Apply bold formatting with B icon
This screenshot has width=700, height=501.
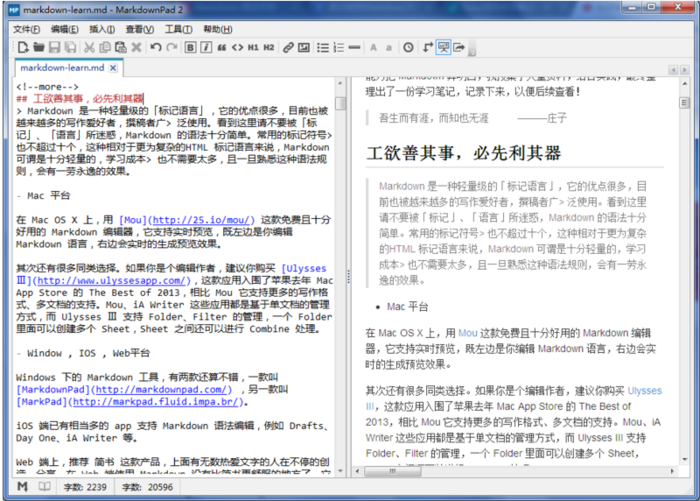(x=191, y=47)
